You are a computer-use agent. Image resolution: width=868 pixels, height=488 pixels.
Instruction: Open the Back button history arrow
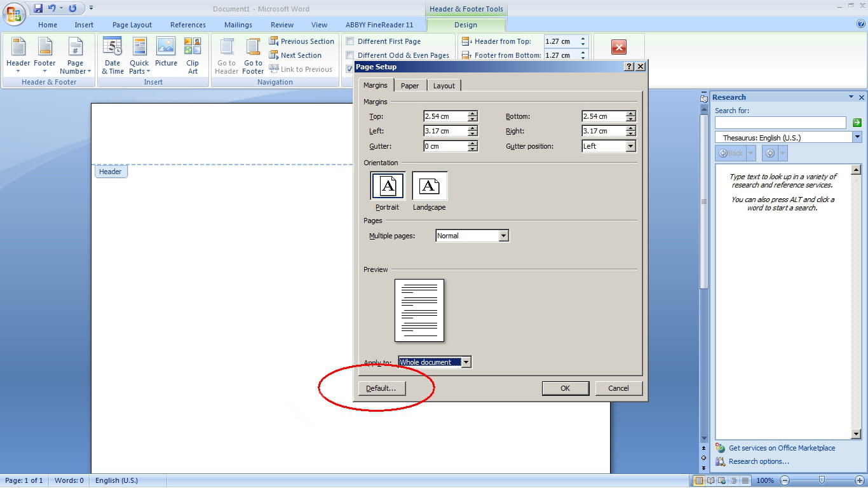pos(750,153)
